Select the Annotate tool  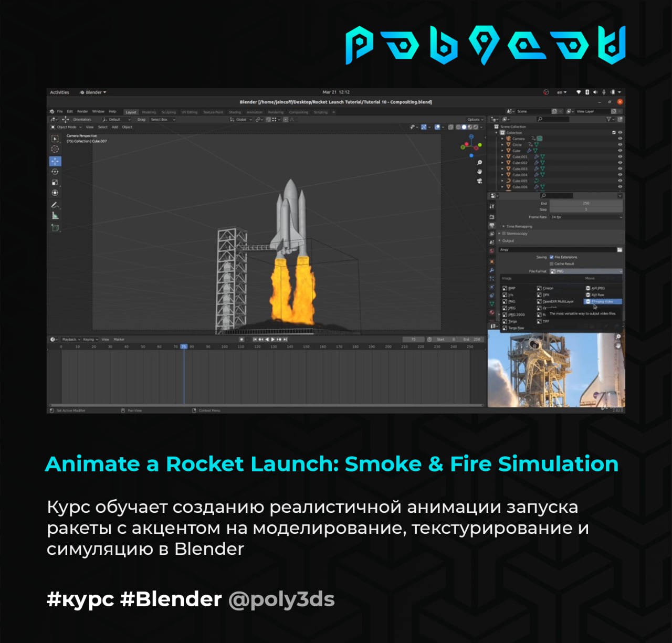point(55,205)
